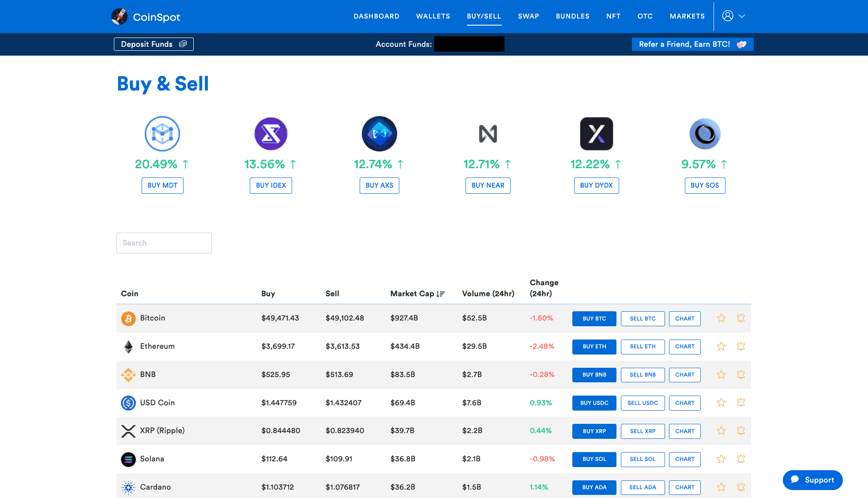The width and height of the screenshot is (868, 498).
Task: Click the BUY AXS button
Action: click(380, 185)
